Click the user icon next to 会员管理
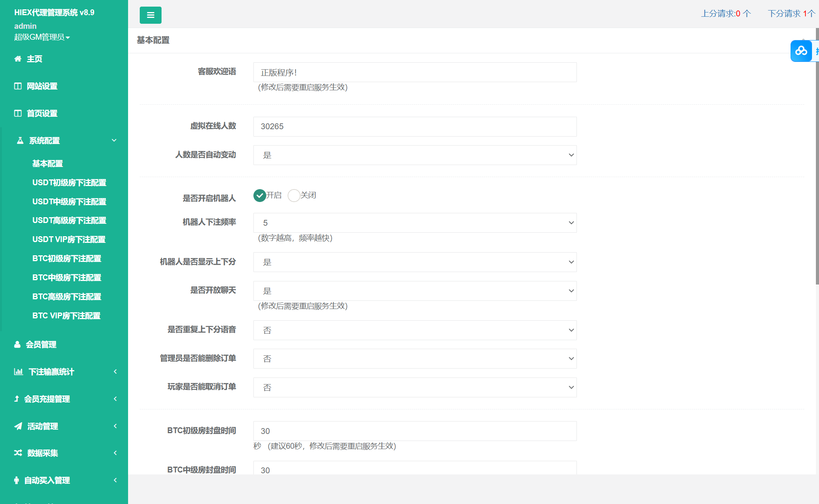Viewport: 819px width, 504px height. [17, 344]
